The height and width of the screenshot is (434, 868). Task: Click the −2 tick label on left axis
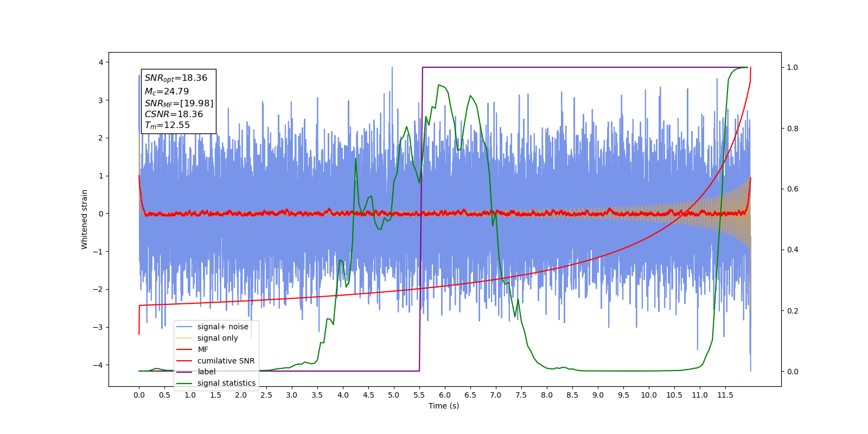click(x=98, y=289)
